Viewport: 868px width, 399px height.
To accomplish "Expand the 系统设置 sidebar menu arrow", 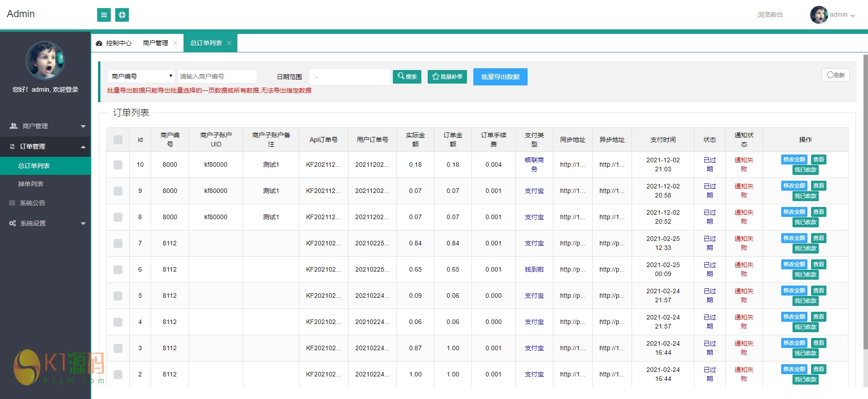I will [x=83, y=224].
